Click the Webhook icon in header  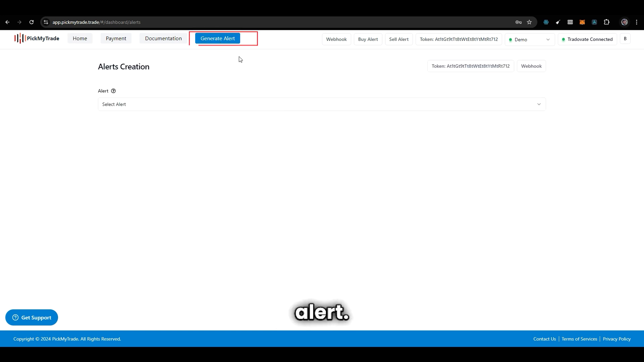coord(336,39)
